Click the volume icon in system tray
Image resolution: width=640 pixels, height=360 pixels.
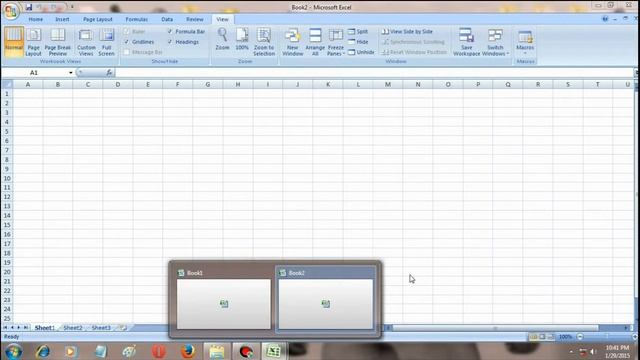click(593, 351)
